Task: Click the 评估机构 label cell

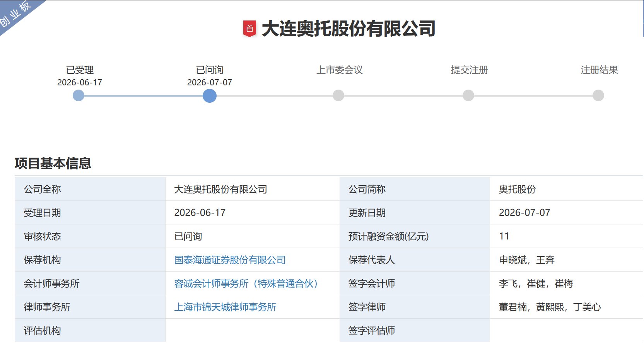Action: [x=90, y=331]
